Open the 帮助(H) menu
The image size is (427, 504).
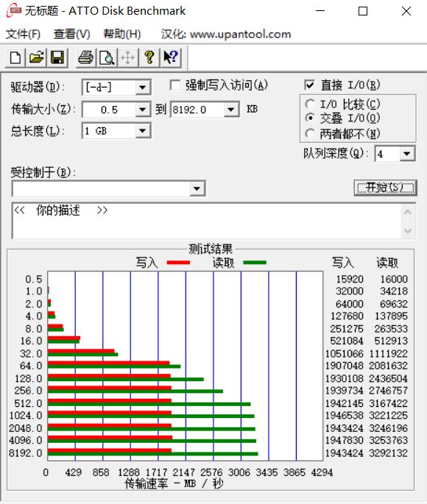coord(122,34)
